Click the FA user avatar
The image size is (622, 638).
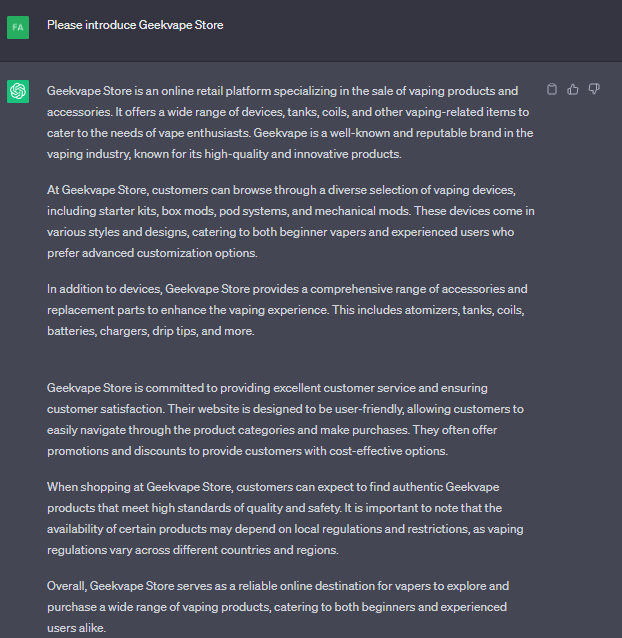(18, 26)
